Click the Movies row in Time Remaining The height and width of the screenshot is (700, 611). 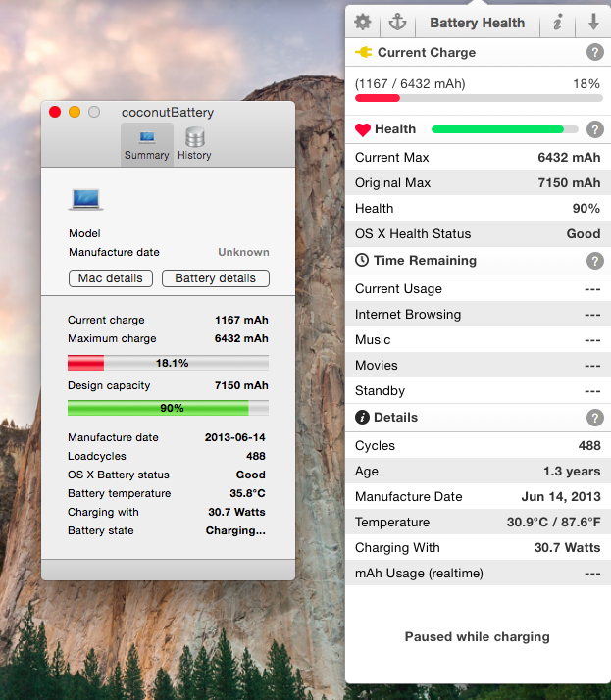(x=478, y=365)
